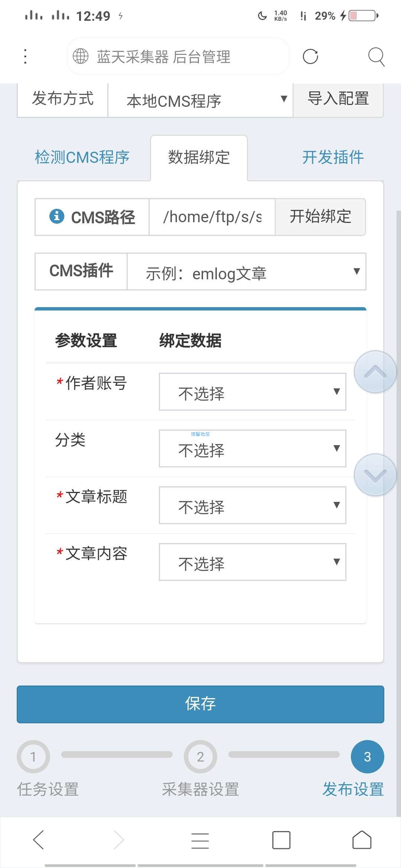This screenshot has width=401, height=868.
Task: Tap the floating scroll-down arrow button
Action: pos(375,475)
